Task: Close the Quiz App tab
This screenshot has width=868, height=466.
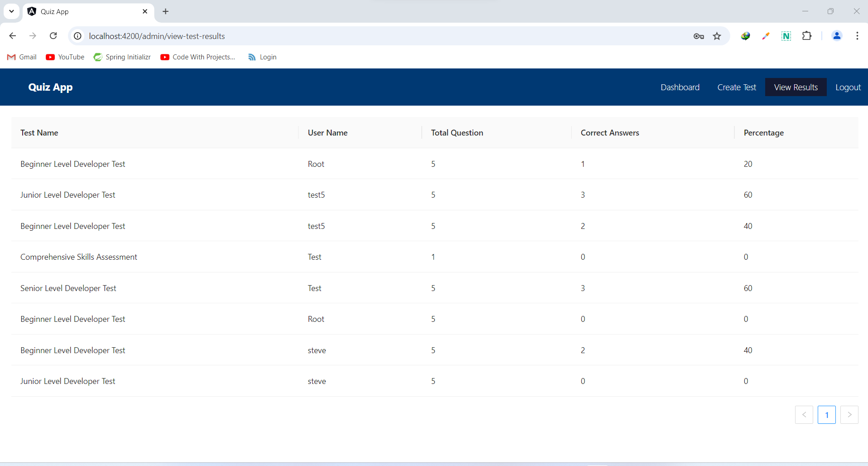Action: (145, 11)
